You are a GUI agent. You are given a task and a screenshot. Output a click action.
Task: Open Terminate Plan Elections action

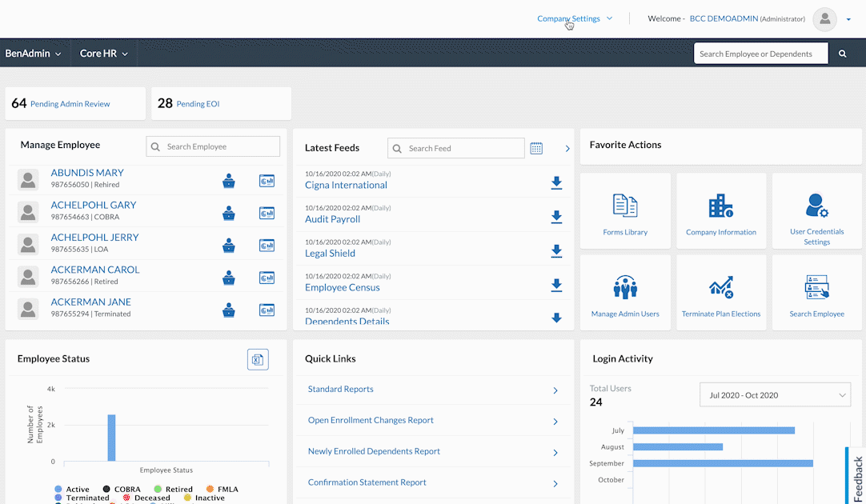[x=720, y=287]
